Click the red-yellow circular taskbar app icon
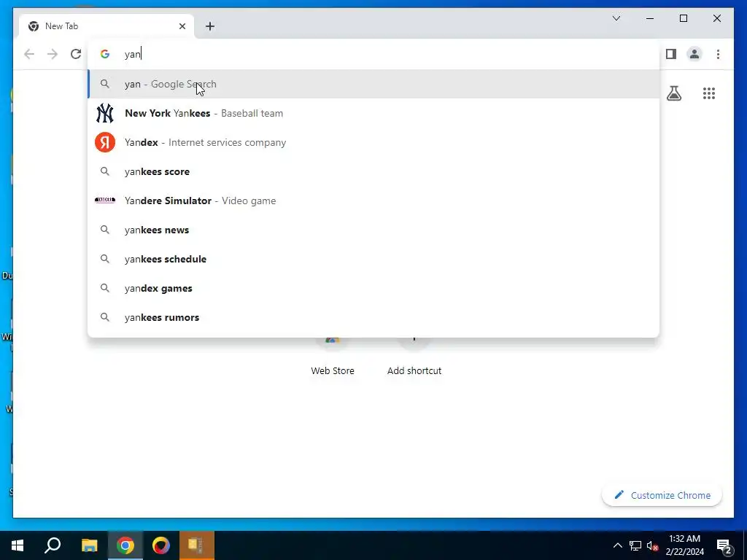Viewport: 747px width, 560px height. [161, 545]
